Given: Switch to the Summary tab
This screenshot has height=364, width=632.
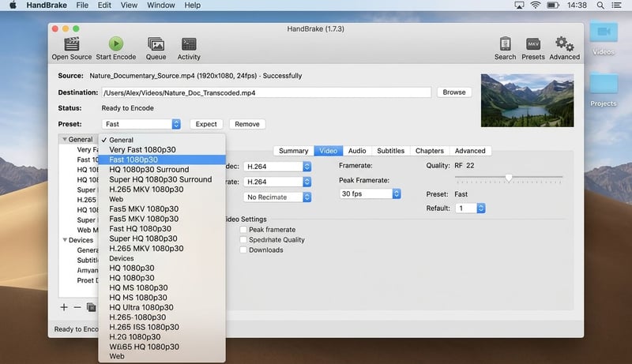Looking at the screenshot, I should [x=293, y=151].
